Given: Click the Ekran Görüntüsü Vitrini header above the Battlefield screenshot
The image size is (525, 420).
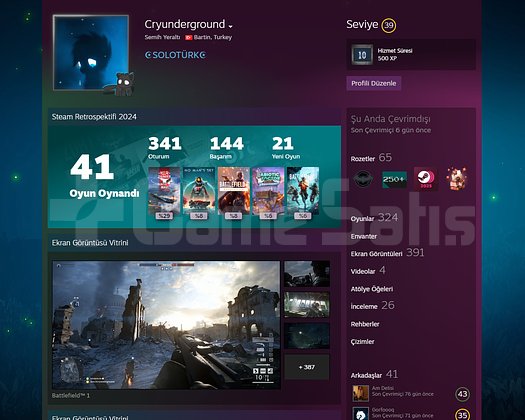Looking at the screenshot, I should point(90,242).
